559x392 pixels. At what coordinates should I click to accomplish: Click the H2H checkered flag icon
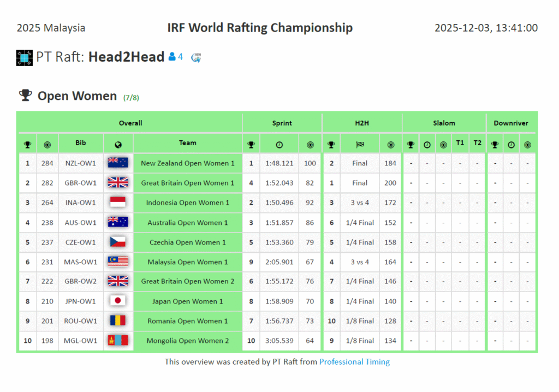360,145
